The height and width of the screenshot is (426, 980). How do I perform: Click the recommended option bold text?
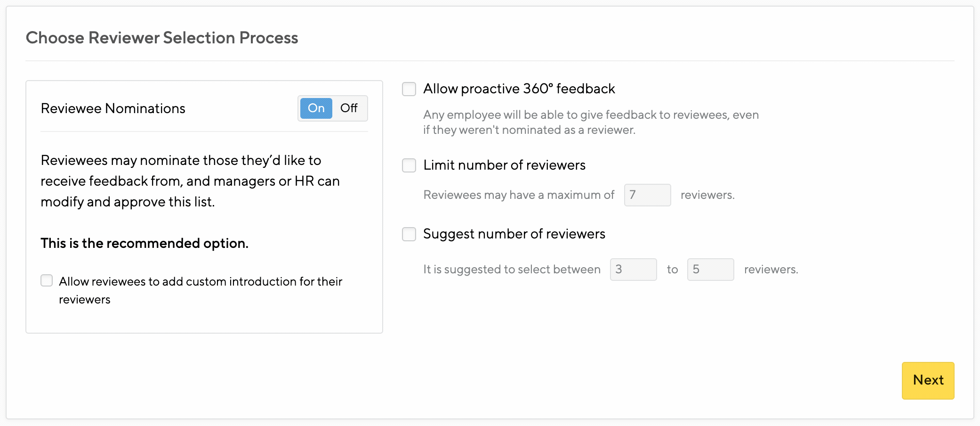pyautogui.click(x=145, y=243)
